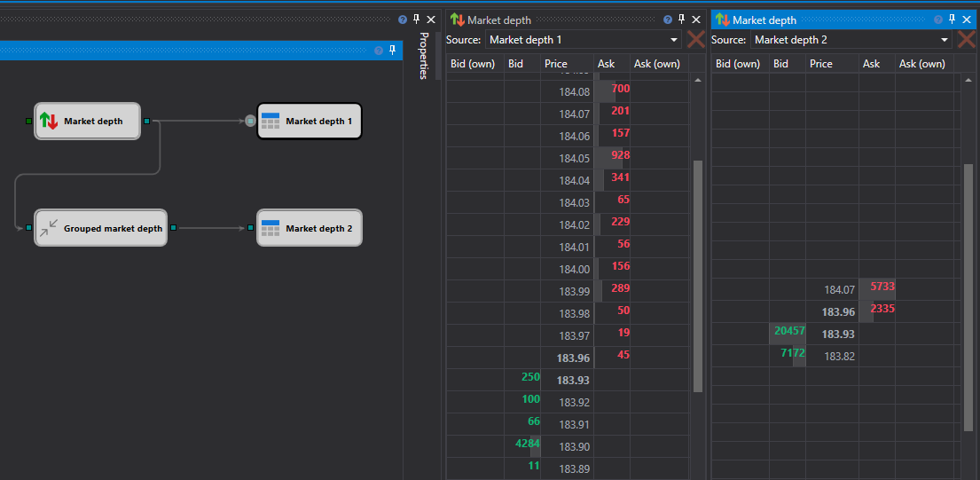The width and height of the screenshot is (980, 480).
Task: Click Bid (own) header in first panel
Action: click(473, 64)
